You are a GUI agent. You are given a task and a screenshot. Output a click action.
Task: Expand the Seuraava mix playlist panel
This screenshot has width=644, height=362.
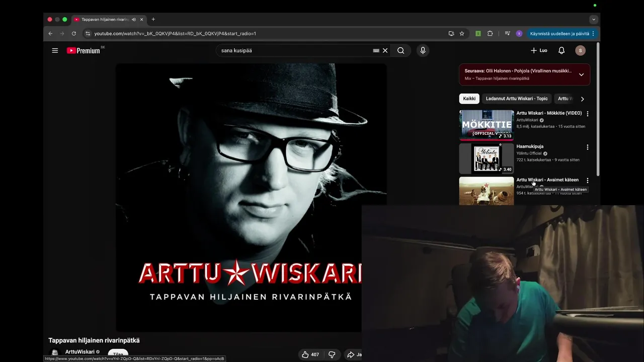tap(581, 74)
